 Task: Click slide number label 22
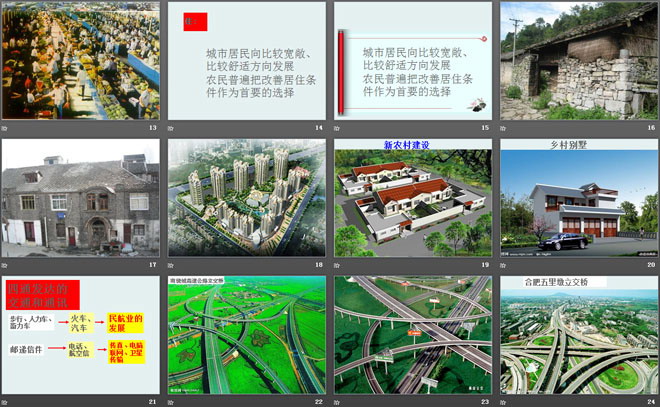319,402
